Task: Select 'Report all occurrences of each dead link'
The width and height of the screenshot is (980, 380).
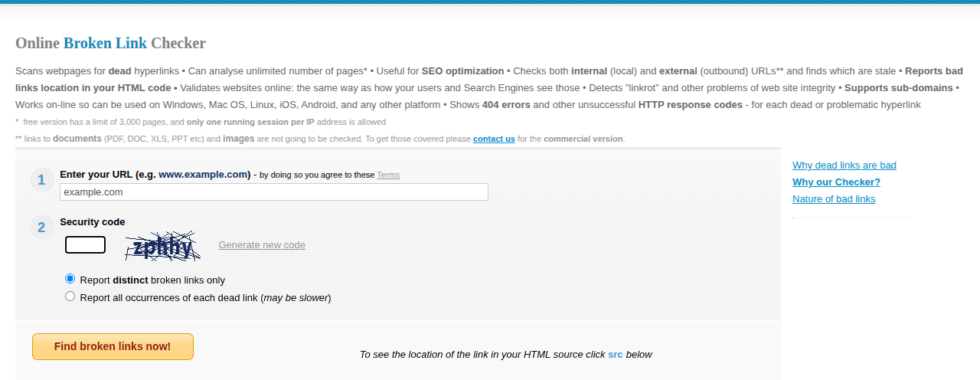Action: click(x=70, y=296)
